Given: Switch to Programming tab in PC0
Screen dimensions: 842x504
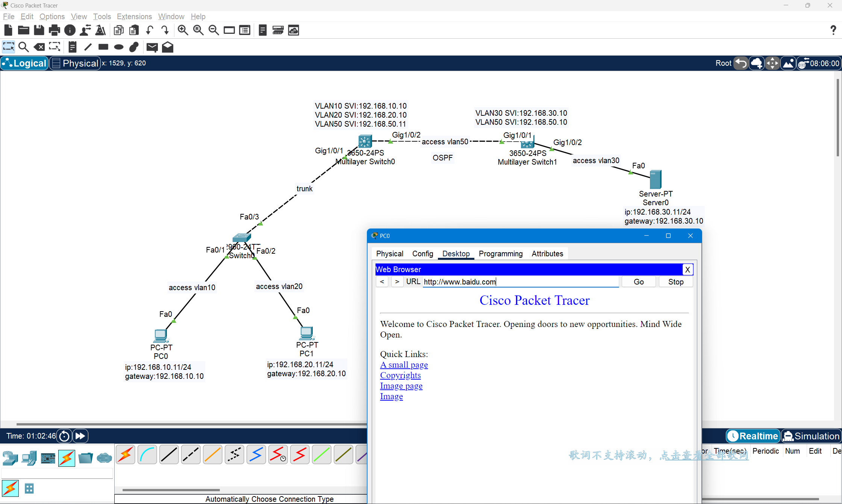Looking at the screenshot, I should [501, 254].
